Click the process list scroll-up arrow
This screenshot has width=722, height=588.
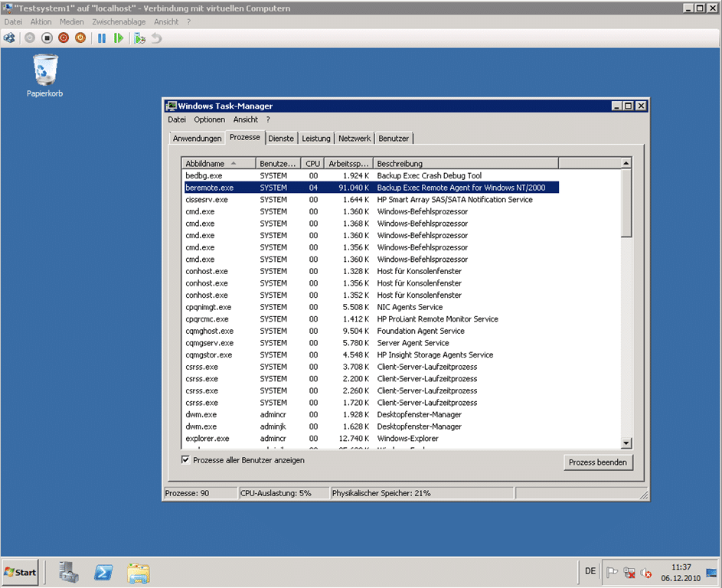click(x=626, y=163)
